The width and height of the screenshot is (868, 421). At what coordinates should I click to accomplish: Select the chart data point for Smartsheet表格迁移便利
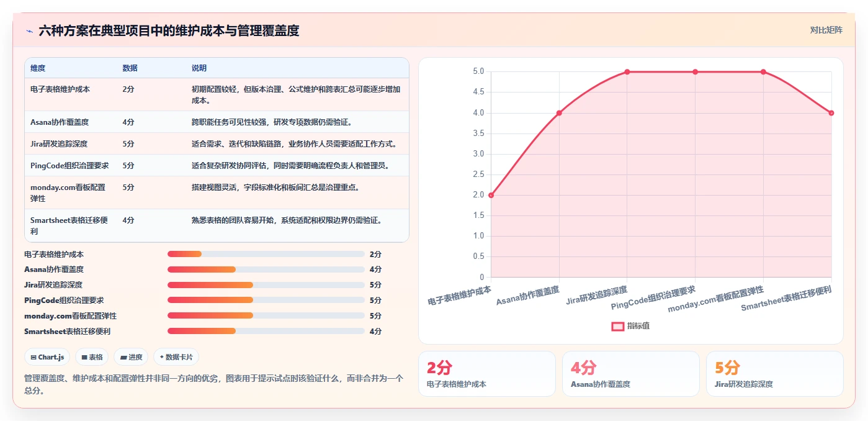831,113
